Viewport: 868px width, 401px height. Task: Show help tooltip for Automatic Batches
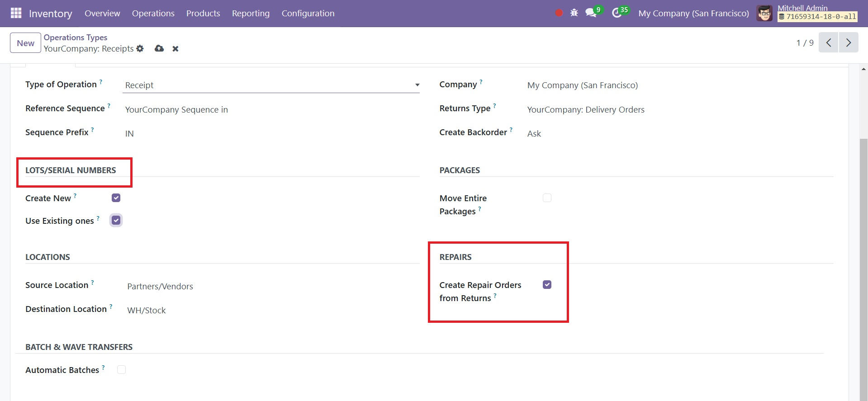click(x=103, y=368)
